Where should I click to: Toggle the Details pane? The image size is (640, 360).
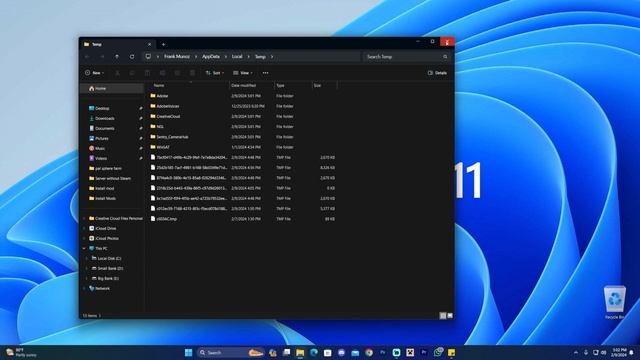click(437, 73)
